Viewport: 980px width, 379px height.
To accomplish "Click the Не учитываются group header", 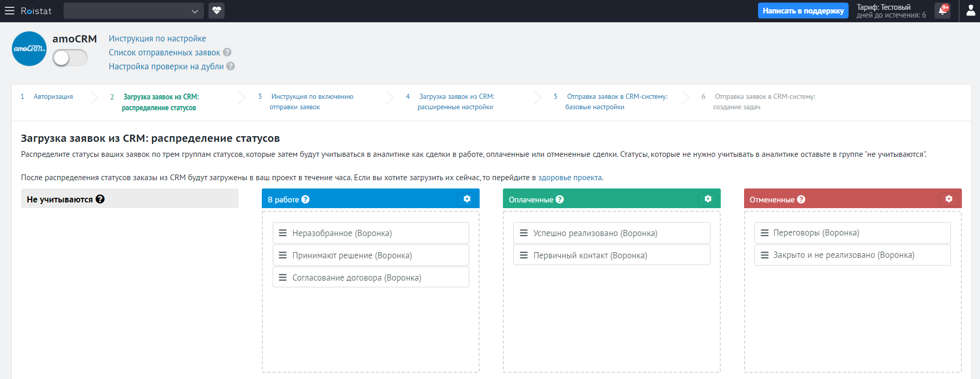I will [130, 199].
